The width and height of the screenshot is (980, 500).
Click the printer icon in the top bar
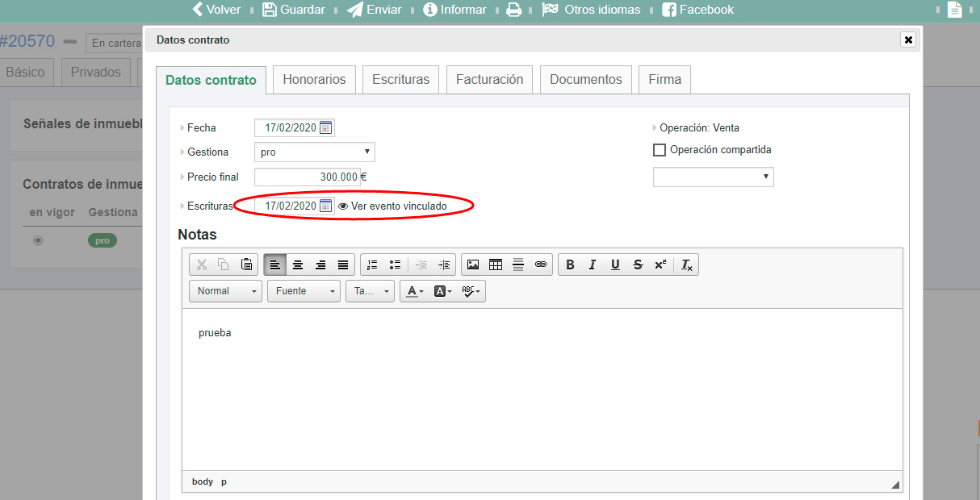(513, 10)
